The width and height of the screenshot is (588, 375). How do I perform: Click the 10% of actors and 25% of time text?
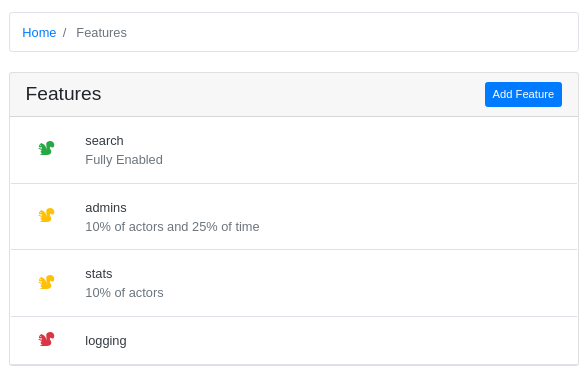(172, 226)
